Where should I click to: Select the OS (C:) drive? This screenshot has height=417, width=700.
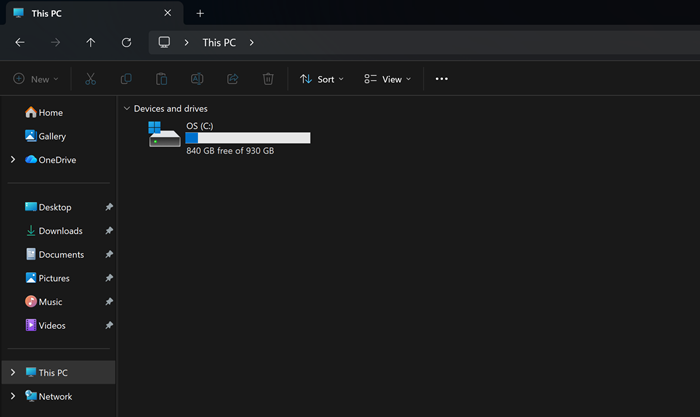point(229,138)
